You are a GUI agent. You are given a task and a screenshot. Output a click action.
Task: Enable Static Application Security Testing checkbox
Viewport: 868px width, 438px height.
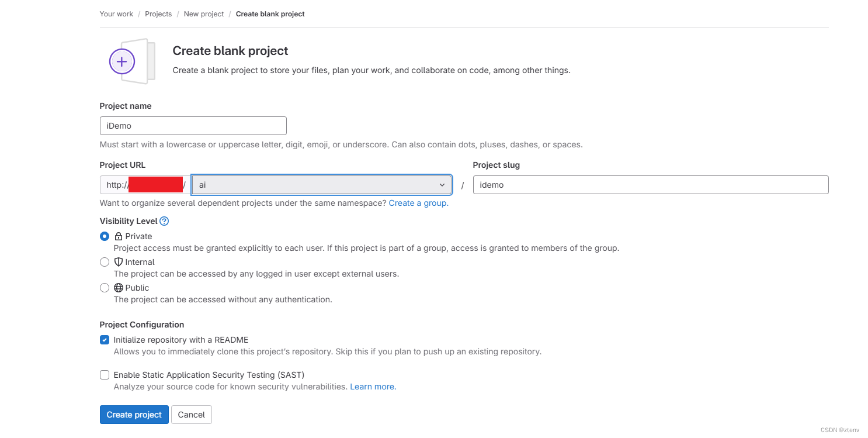click(x=105, y=375)
